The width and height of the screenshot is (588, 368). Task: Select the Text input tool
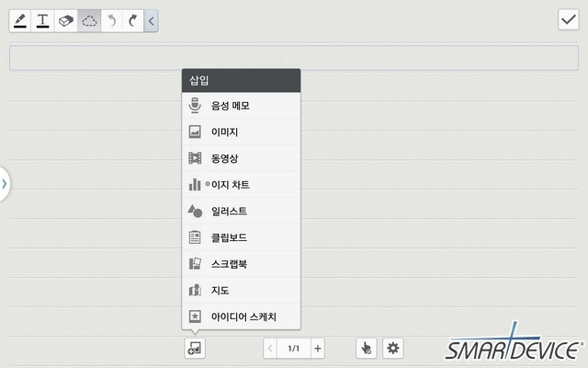[x=43, y=21]
